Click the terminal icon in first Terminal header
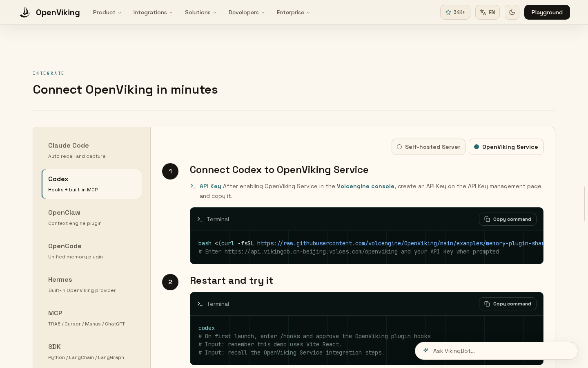Viewport: 588px width, 368px height. 200,219
